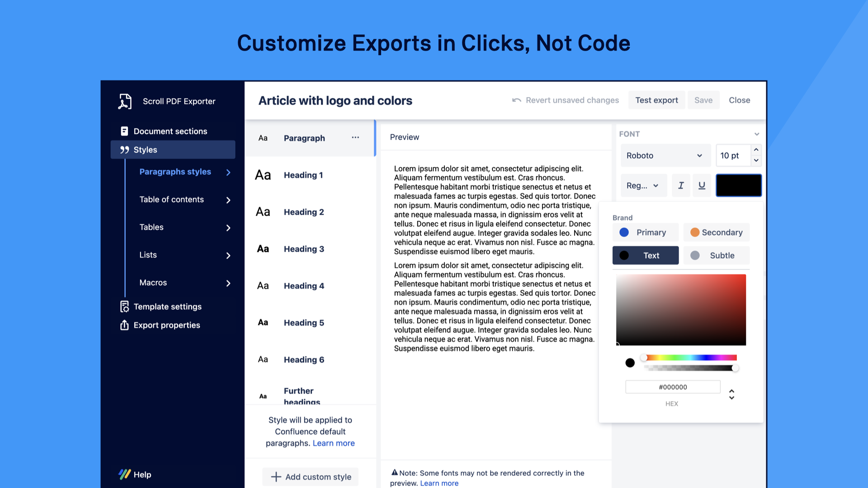The image size is (868, 488).
Task: Click the Test export button
Action: [x=656, y=100]
